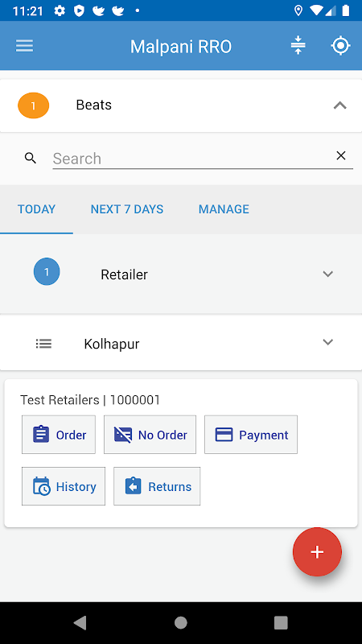Viewport: 362px width, 644px height.
Task: Expand the Retailer section chevron
Action: click(327, 274)
